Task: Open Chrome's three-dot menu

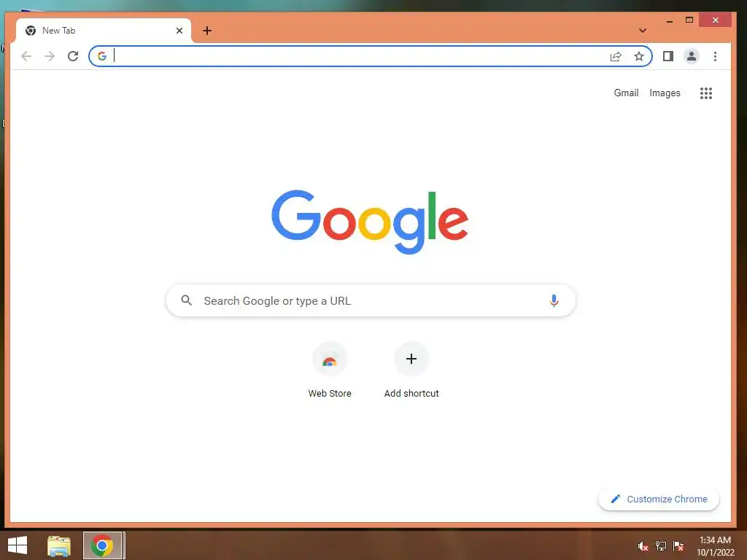Action: pos(715,56)
